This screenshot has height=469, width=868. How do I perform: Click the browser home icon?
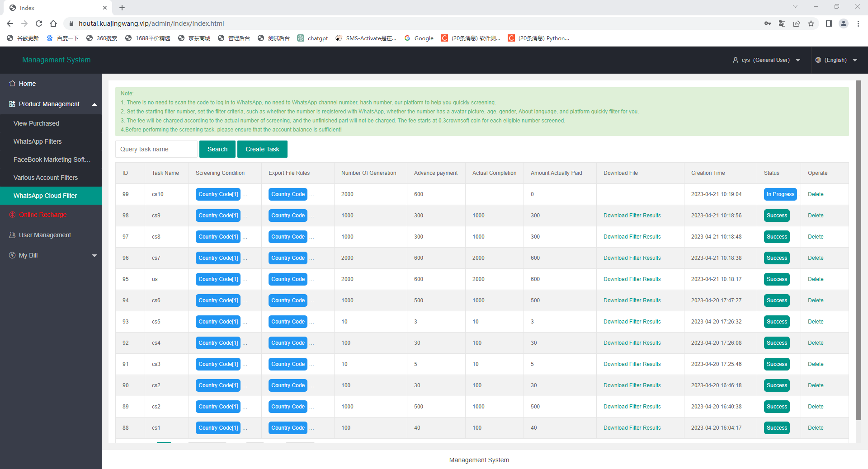click(x=53, y=23)
